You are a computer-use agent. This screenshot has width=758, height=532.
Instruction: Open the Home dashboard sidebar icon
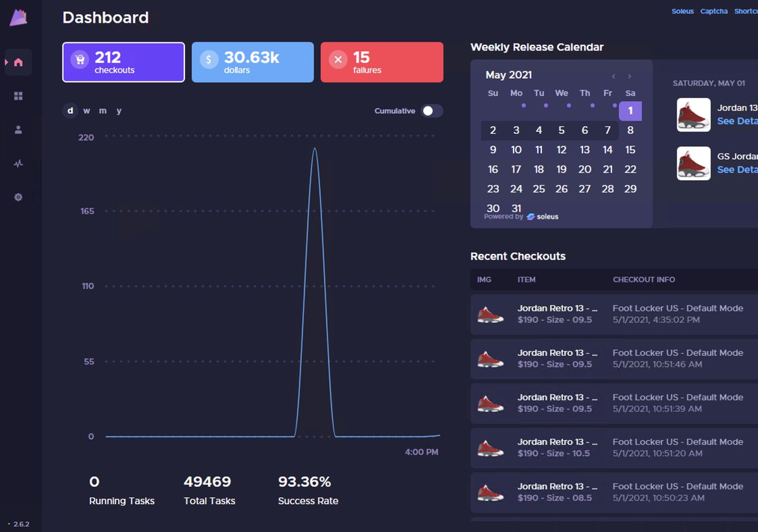(18, 62)
